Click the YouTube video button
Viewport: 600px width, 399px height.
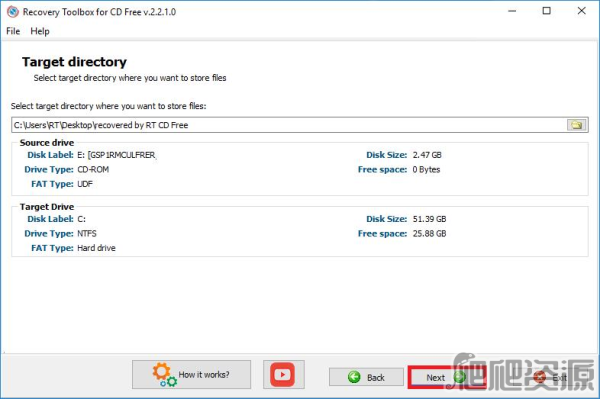tap(284, 375)
